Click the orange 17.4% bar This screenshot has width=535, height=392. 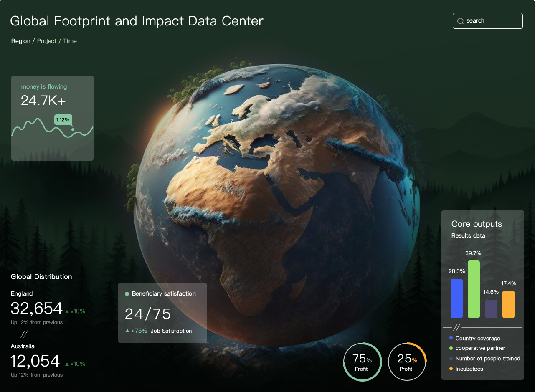tap(508, 304)
